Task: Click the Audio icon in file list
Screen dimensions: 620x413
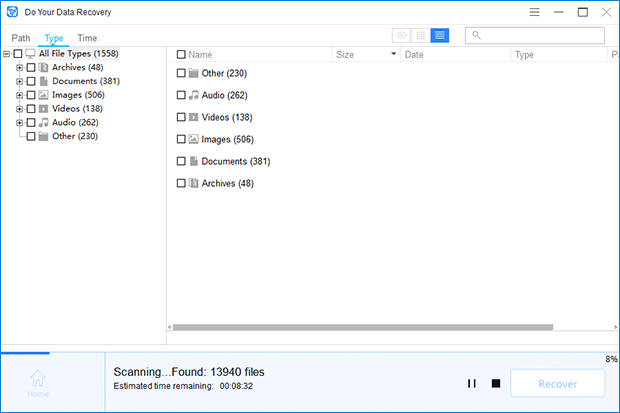Action: pos(193,95)
